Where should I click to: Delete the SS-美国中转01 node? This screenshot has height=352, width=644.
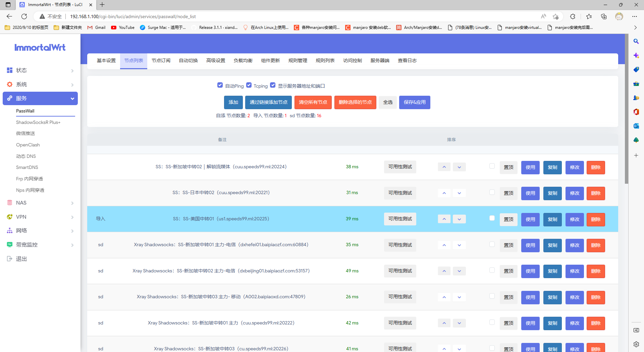point(596,220)
